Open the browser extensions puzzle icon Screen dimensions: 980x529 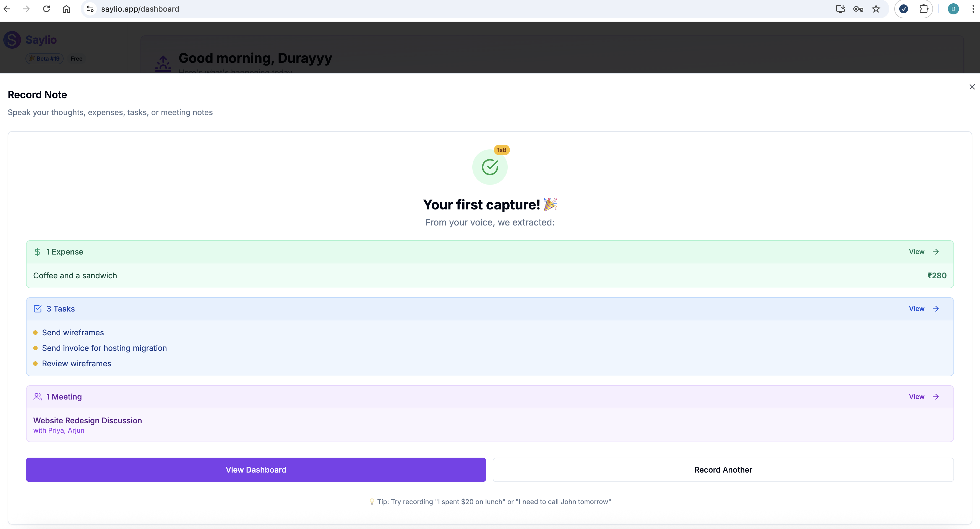(x=924, y=9)
